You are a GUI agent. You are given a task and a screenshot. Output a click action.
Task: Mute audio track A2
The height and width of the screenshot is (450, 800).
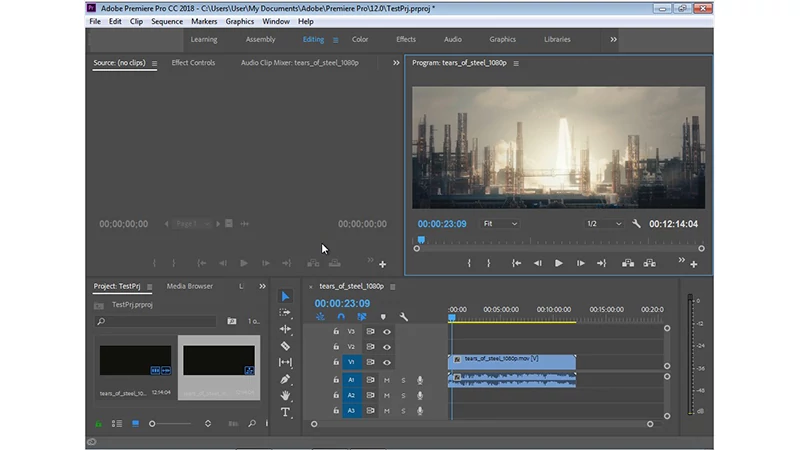[387, 395]
